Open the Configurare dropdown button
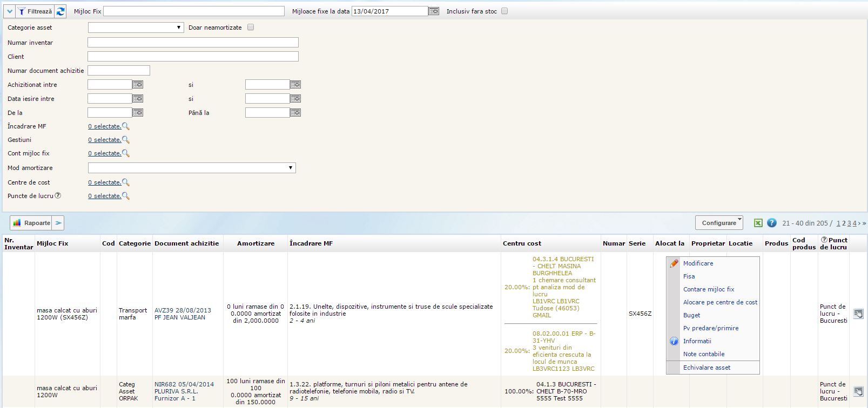This screenshot has height=408, width=868. point(719,223)
